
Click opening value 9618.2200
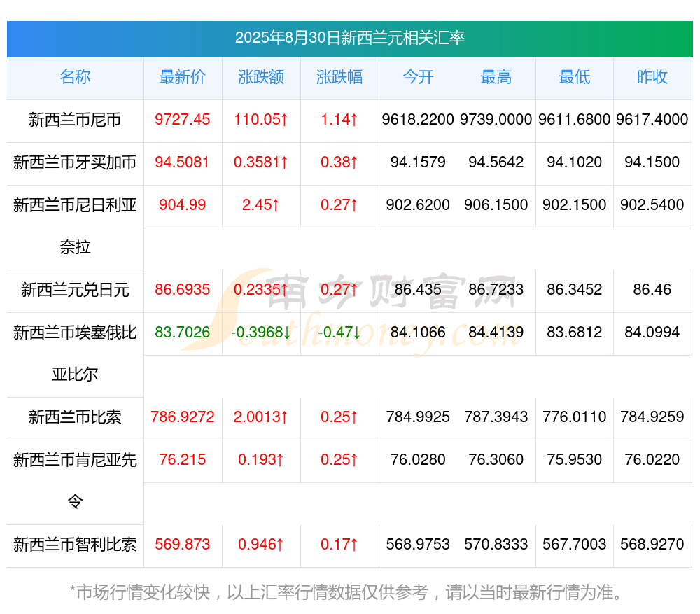[x=418, y=120]
